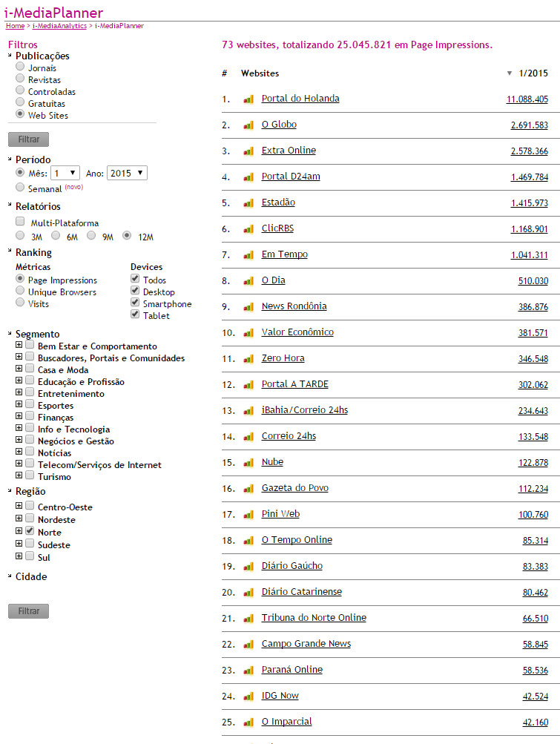Enable the Multi-Plataforma checkbox

(20, 223)
